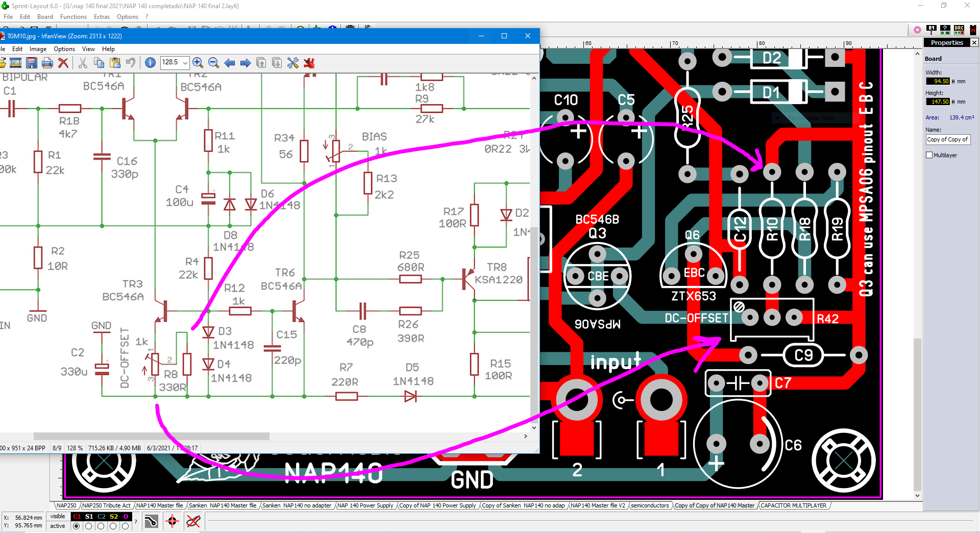This screenshot has width=980, height=533.
Task: Toggle track connection mode icon in status bar
Action: tap(152, 521)
